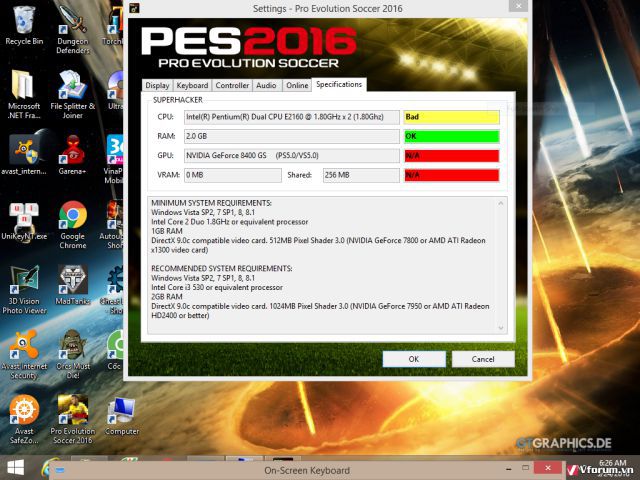This screenshot has width=640, height=480.
Task: Launch the Pro Evolution Soccer 2016 desktop shortcut
Action: pos(73,420)
